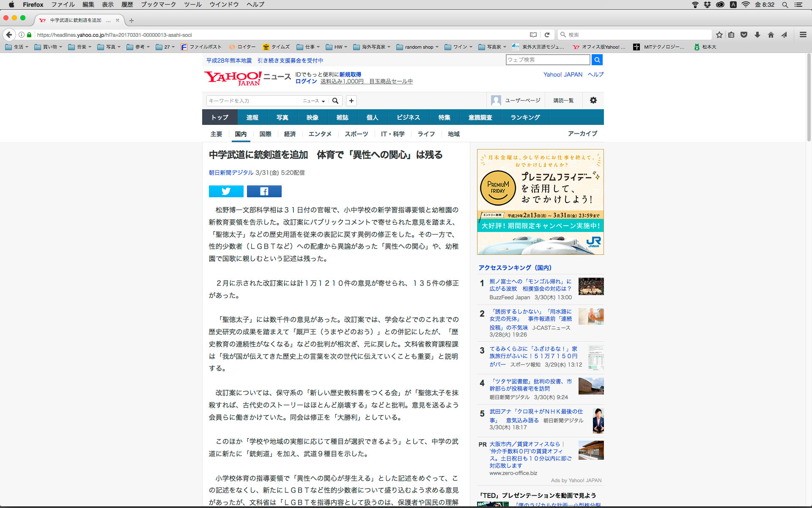This screenshot has width=812, height=508.
Task: Open Firefox hamburger menu
Action: coord(803,35)
